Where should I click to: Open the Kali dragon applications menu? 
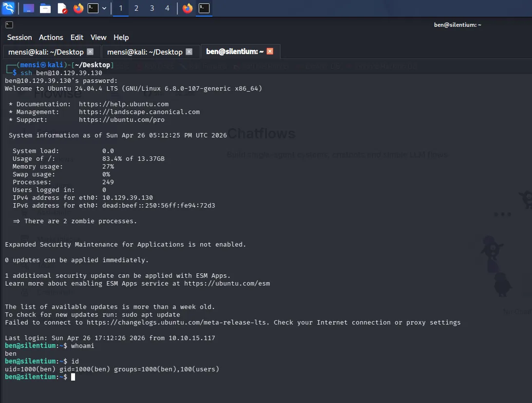click(8, 8)
